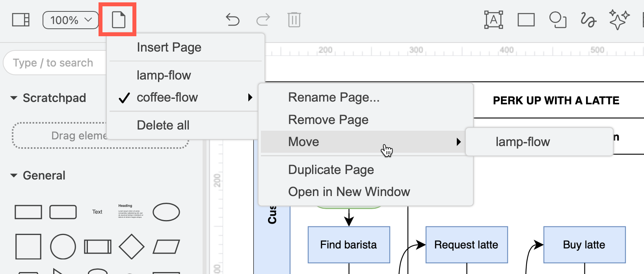Screen dimensions: 644x274
Task: Click the Pages icon in toolbar
Action: pos(118,20)
